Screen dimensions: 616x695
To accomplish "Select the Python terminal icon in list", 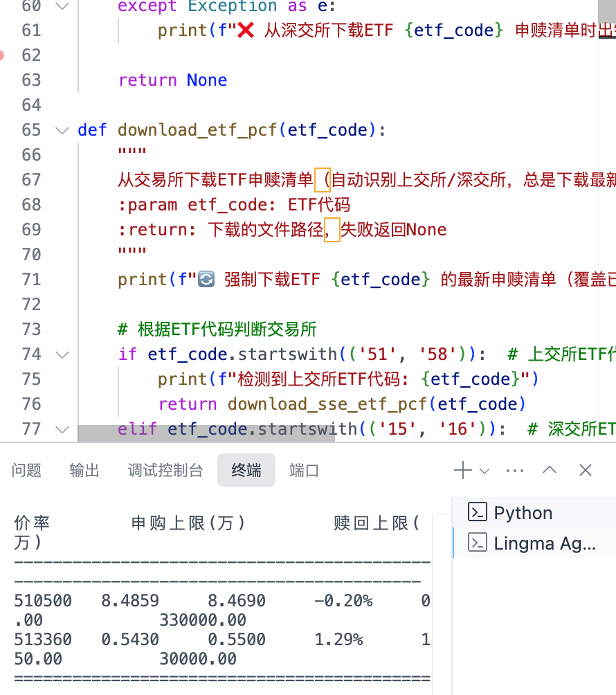I will coord(478,513).
